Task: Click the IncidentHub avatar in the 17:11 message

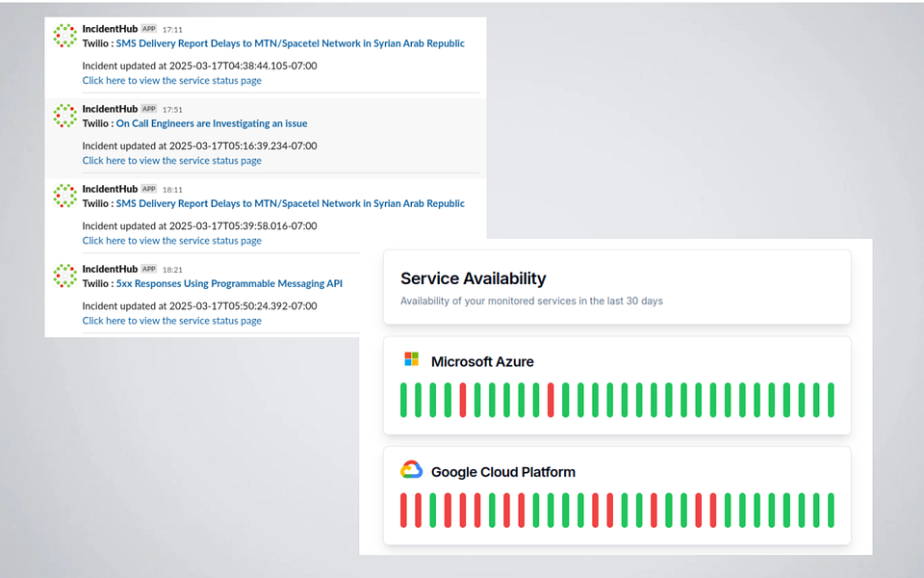Action: coord(64,36)
